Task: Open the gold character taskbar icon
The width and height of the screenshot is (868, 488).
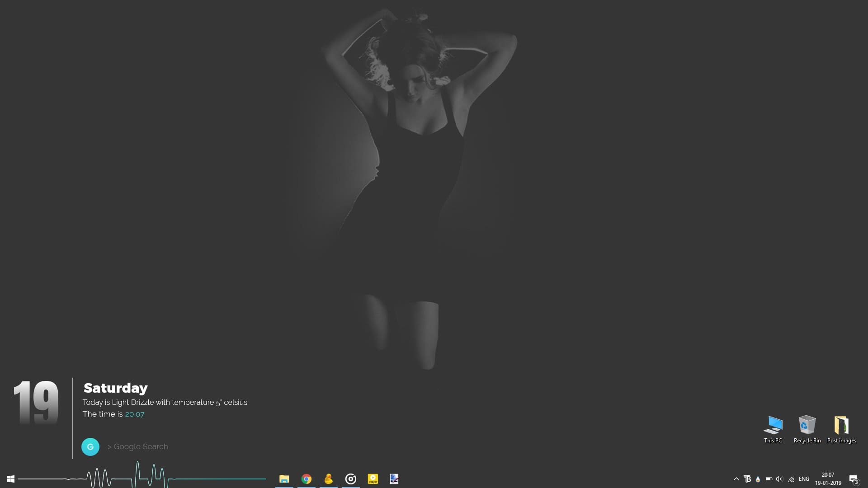Action: [x=329, y=479]
